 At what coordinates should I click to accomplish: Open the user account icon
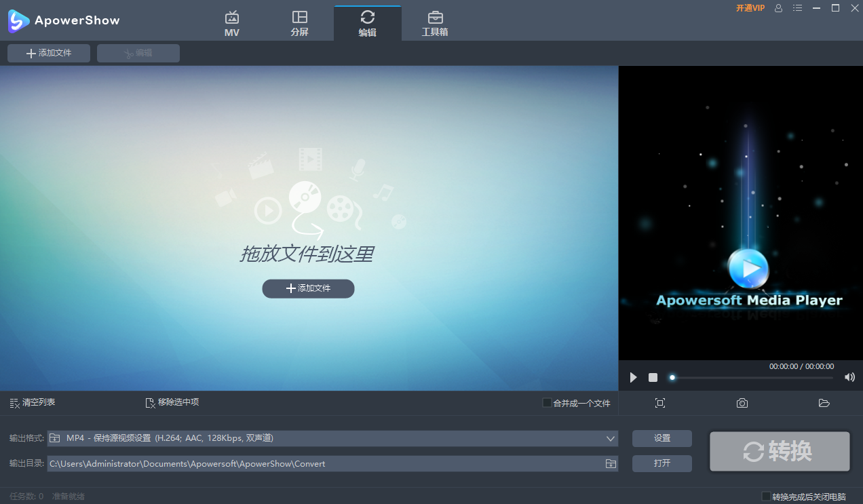point(778,8)
